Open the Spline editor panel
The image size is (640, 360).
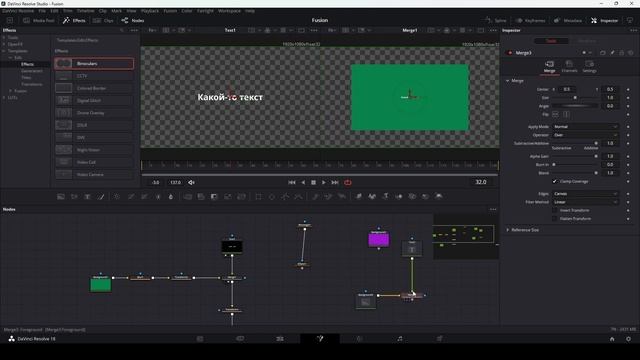point(496,20)
